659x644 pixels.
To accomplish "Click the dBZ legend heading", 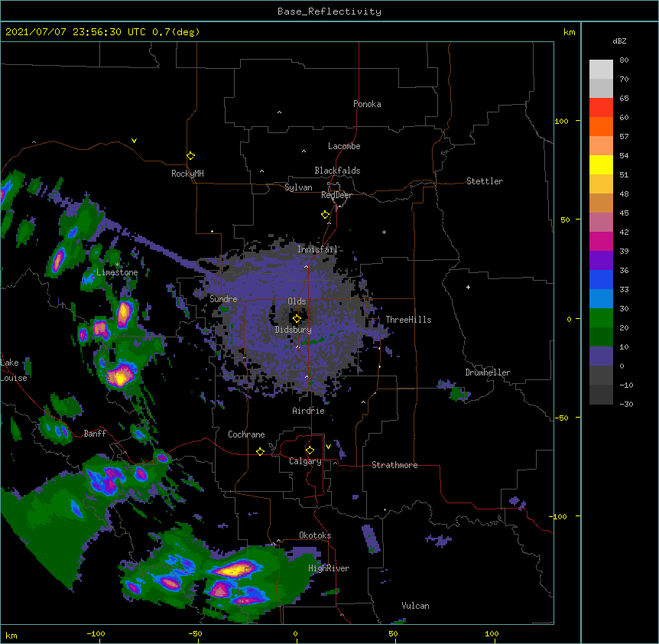I will tap(619, 41).
